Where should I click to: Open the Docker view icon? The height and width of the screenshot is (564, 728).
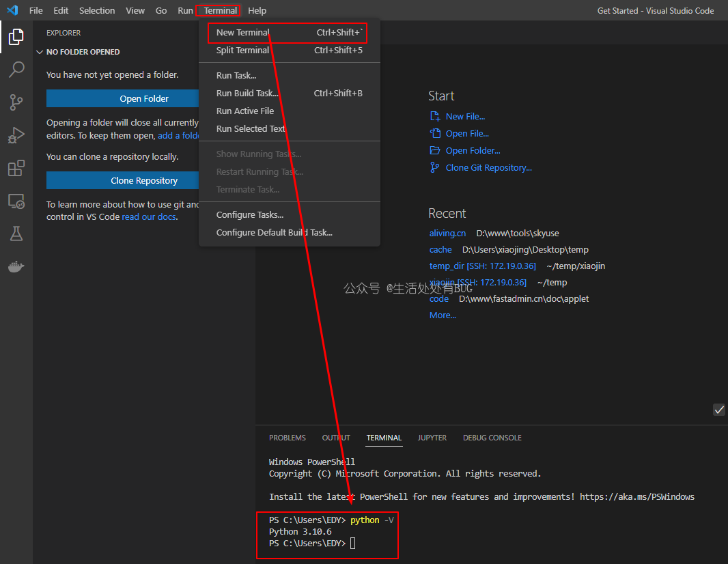tap(16, 266)
